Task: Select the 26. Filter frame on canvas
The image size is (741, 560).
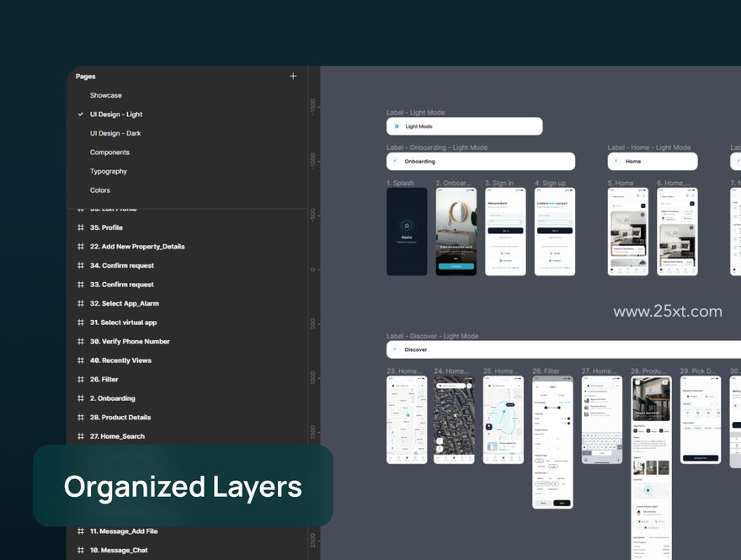Action: pos(552,442)
